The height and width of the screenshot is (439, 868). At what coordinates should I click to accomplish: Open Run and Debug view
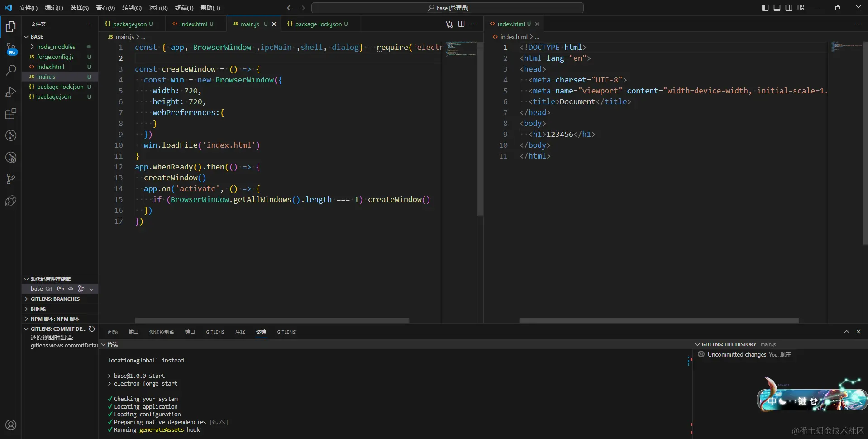11,92
